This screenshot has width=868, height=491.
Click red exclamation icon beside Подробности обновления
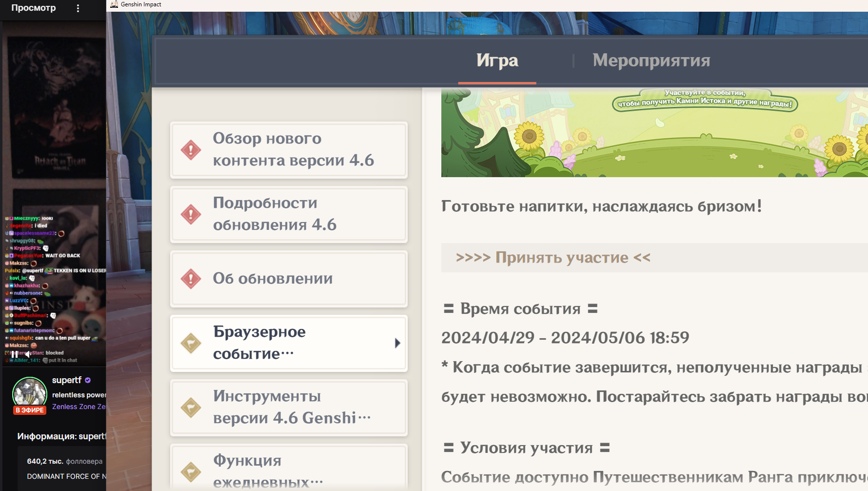click(x=191, y=214)
